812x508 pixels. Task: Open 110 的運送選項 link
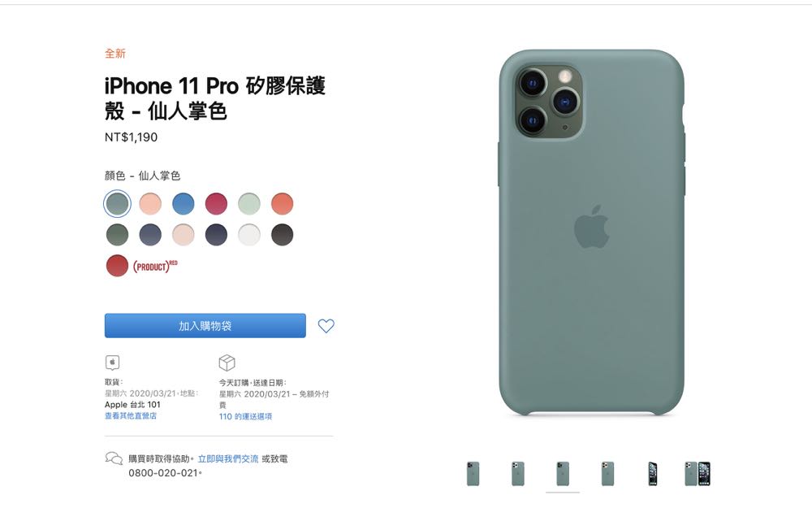[245, 416]
